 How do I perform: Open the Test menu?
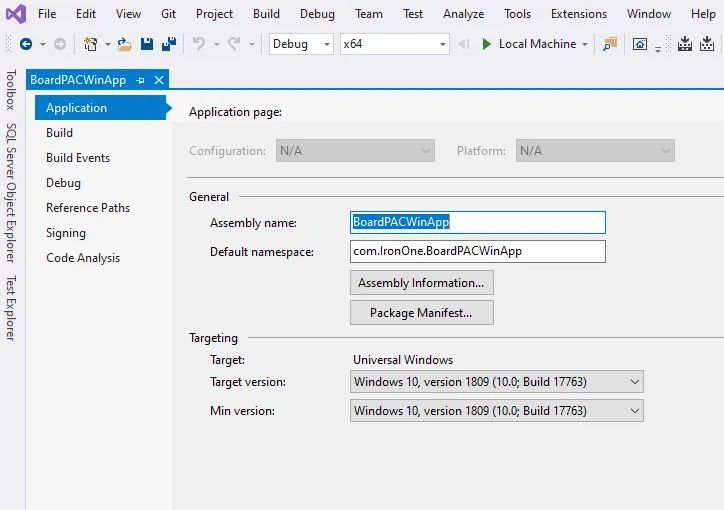(x=413, y=14)
